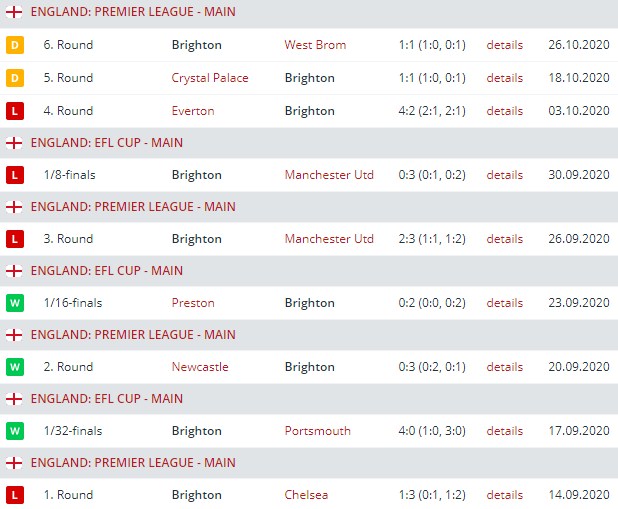Click England flag in the topmost Premier League header
Screen dimensions: 618x509
pyautogui.click(x=15, y=14)
